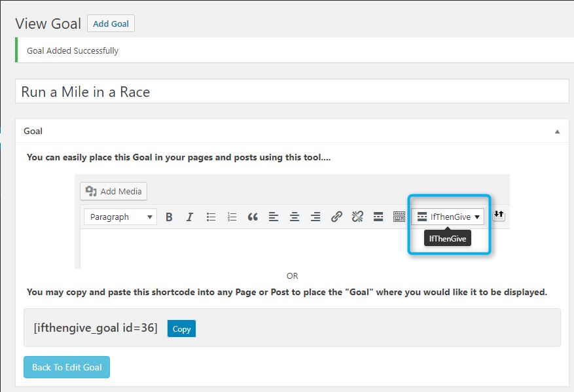The height and width of the screenshot is (392, 574).
Task: Insert a bulleted list
Action: 211,217
